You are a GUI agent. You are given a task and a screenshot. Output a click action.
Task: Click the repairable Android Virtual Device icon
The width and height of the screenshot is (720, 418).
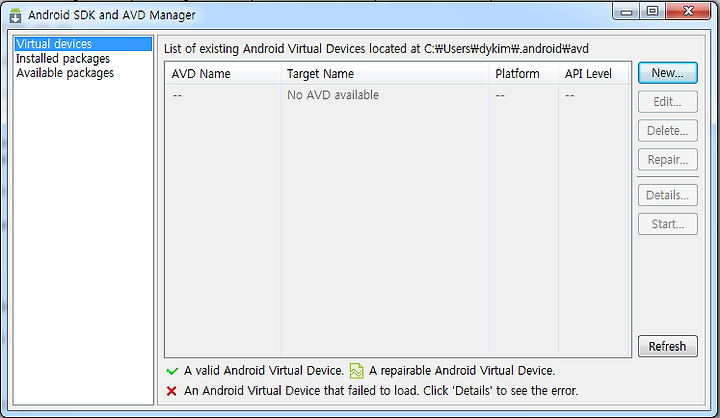(x=356, y=371)
